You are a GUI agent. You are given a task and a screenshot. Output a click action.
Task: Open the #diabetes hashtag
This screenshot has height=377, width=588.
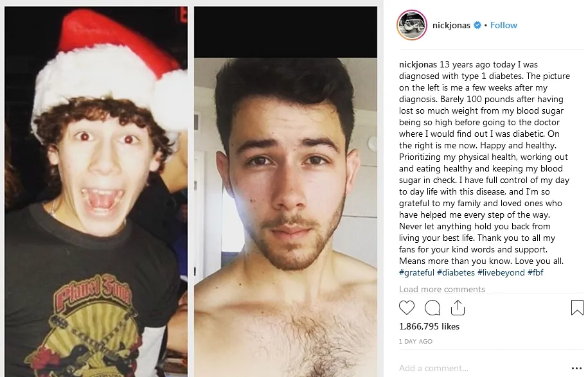click(456, 272)
